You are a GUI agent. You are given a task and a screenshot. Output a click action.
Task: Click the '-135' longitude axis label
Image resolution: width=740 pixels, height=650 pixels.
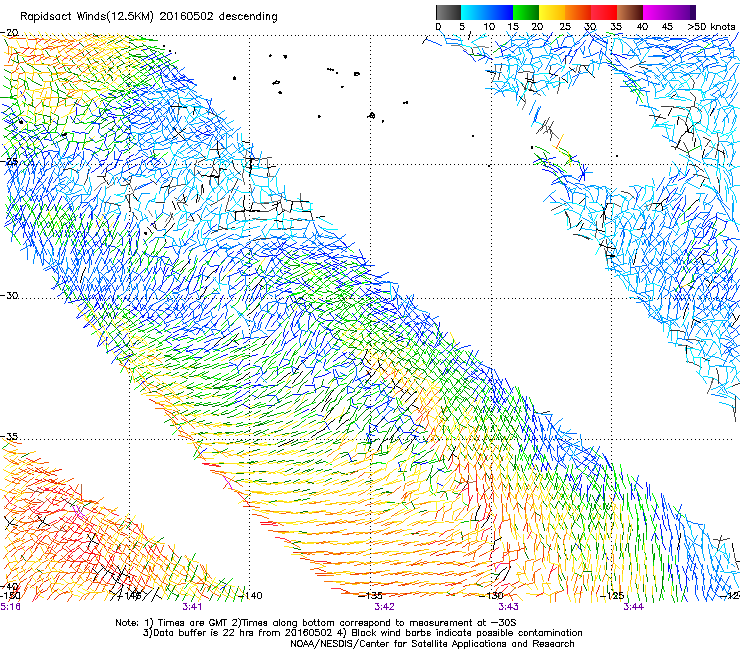point(370,596)
